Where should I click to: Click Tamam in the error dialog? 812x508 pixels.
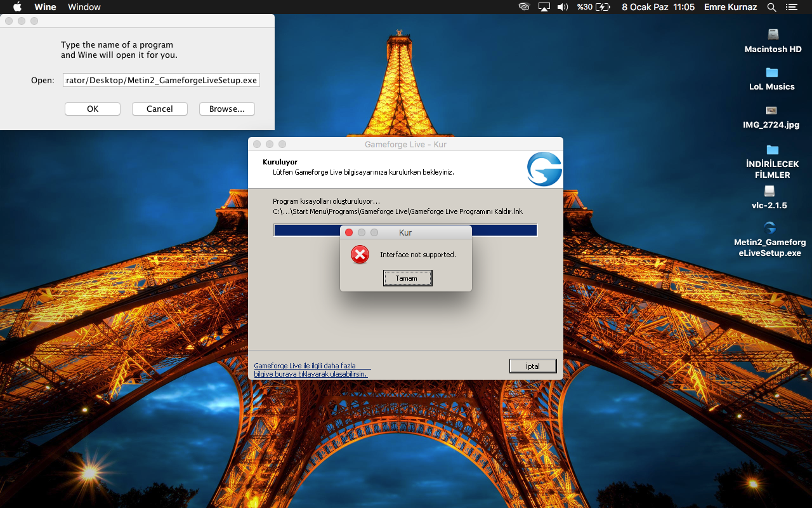[407, 278]
